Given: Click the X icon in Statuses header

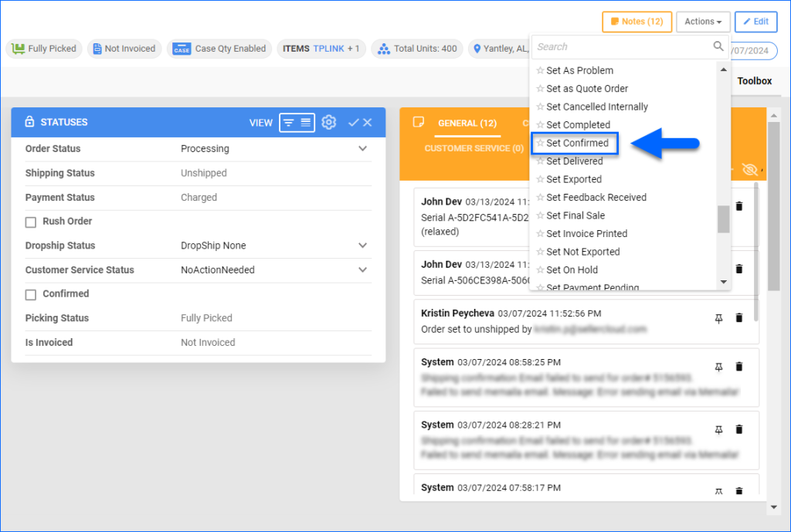Looking at the screenshot, I should (368, 122).
